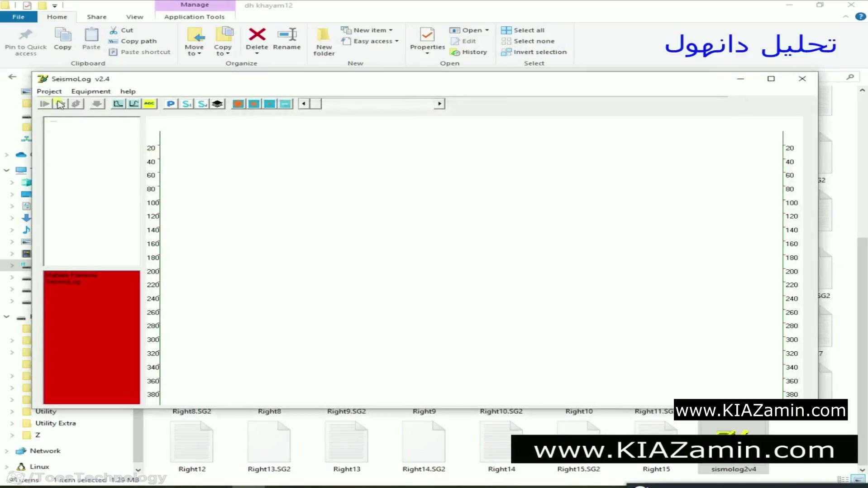Click left arrow of SeismoLog toolbar scrollbar
The image size is (868, 488).
pos(304,104)
